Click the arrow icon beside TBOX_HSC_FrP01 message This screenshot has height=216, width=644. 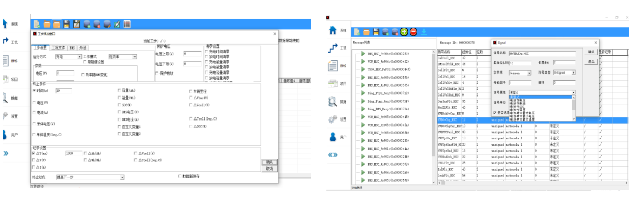tap(363, 69)
